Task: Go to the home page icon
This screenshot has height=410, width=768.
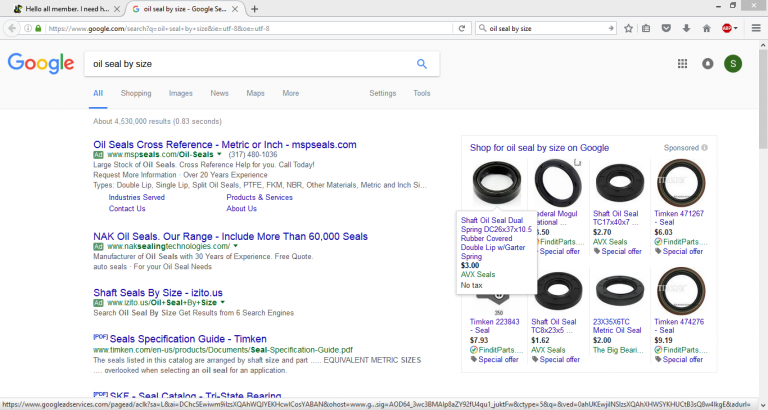Action: click(x=706, y=28)
